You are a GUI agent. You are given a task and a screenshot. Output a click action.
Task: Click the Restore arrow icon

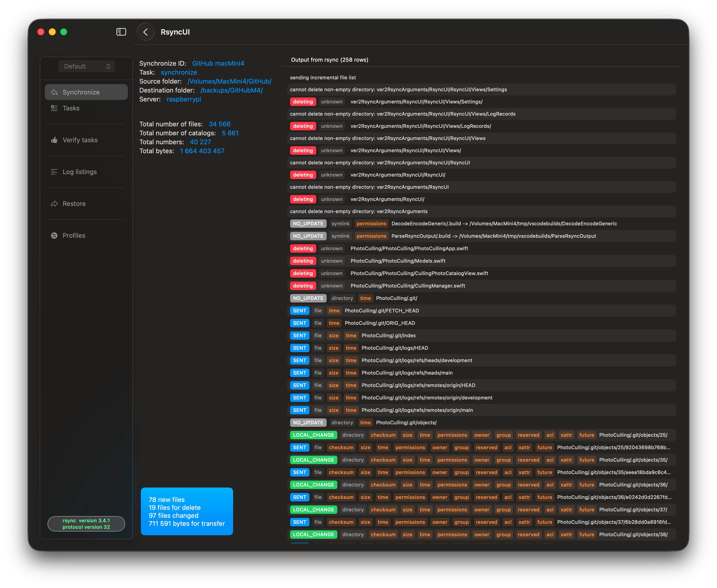click(x=54, y=203)
